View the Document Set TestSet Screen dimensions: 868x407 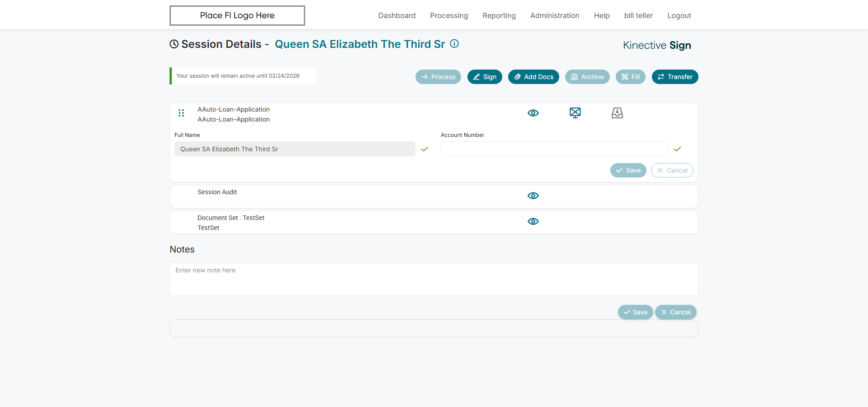click(533, 221)
